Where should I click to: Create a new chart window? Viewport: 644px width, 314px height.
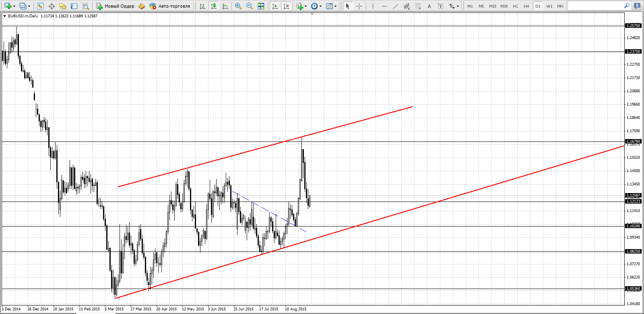pyautogui.click(x=8, y=6)
